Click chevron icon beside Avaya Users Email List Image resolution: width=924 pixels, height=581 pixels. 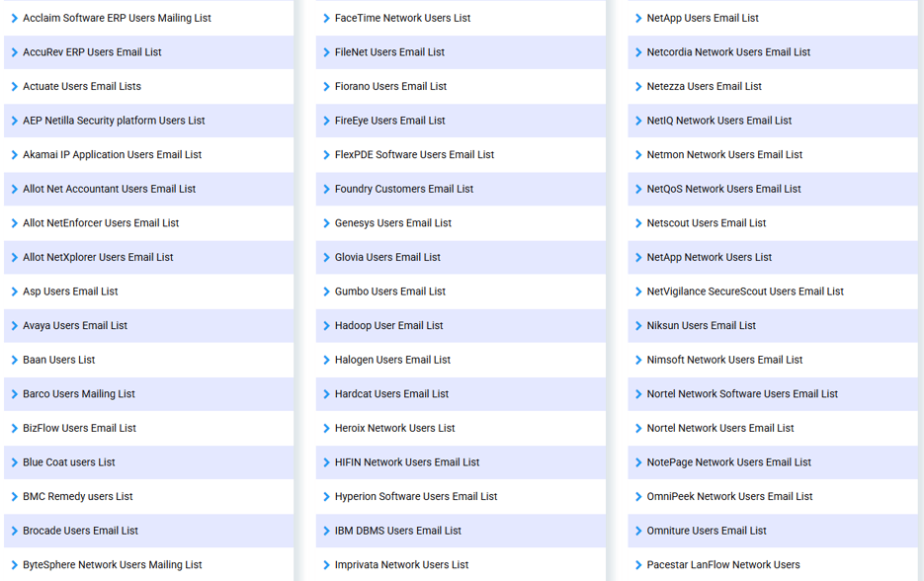(15, 326)
